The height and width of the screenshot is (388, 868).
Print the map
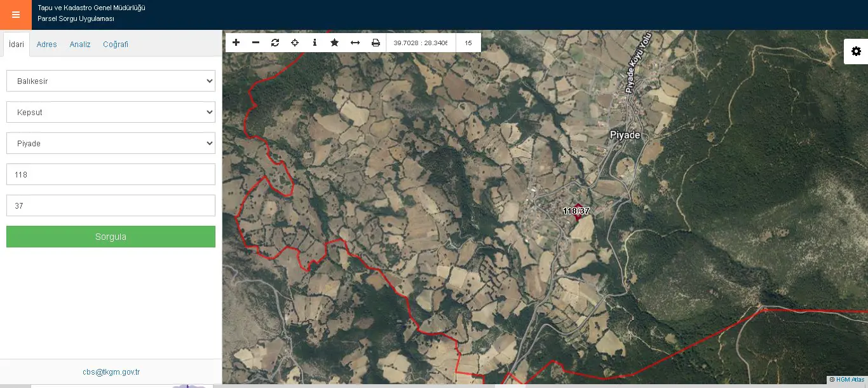tap(376, 43)
